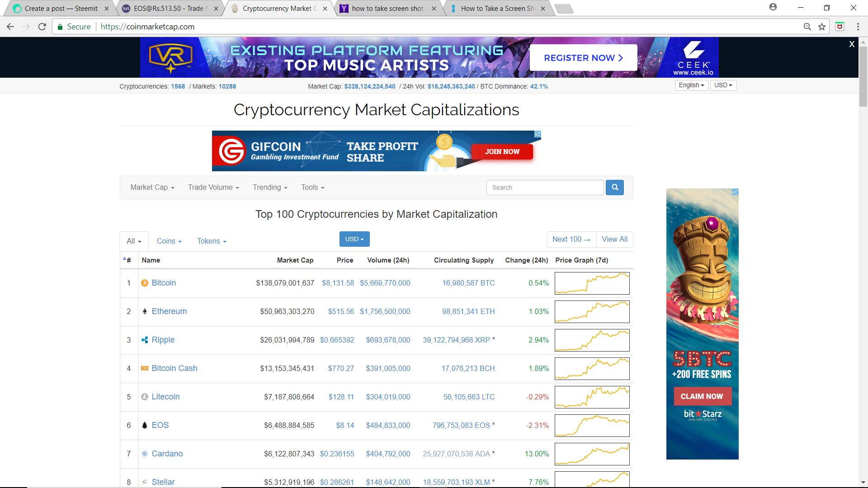Click the address bar URL
The image size is (868, 488).
(147, 27)
